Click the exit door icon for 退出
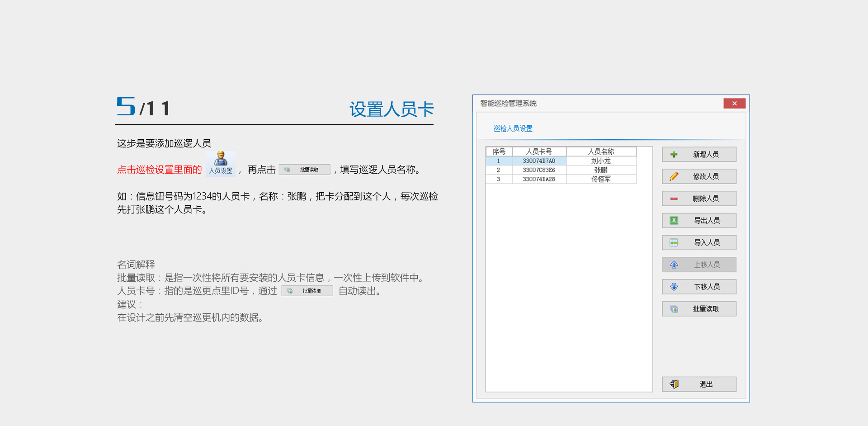The image size is (868, 426). coord(674,384)
